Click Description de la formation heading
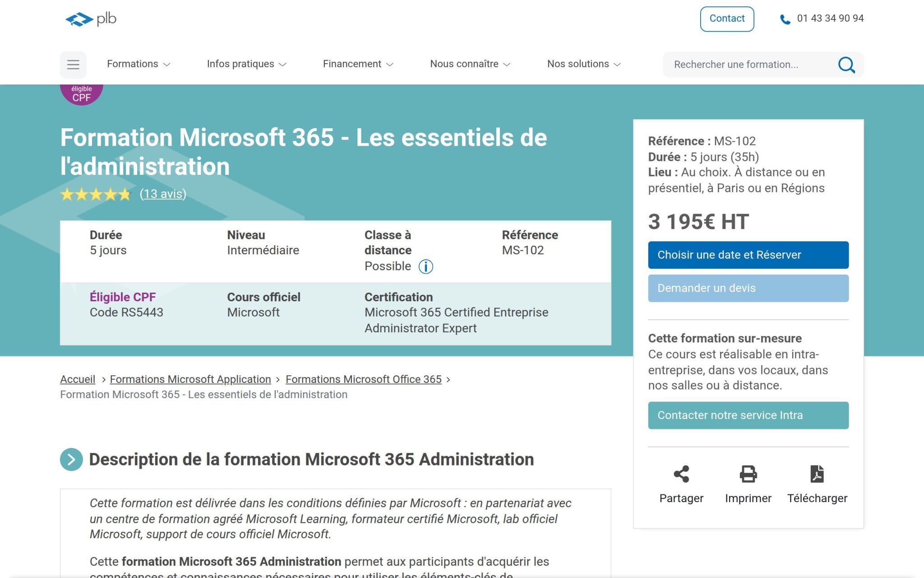The height and width of the screenshot is (578, 924). tap(311, 459)
